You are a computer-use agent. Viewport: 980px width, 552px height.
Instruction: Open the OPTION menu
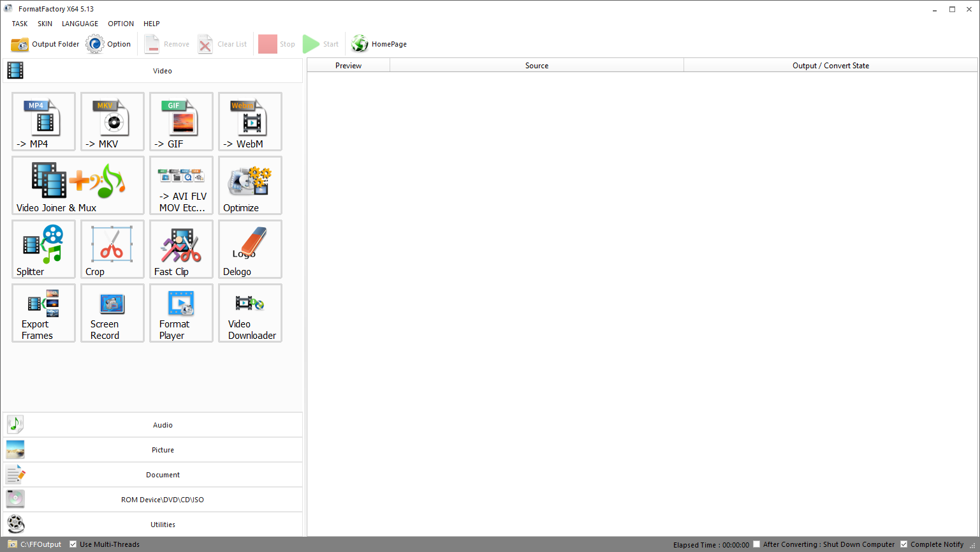click(x=121, y=24)
